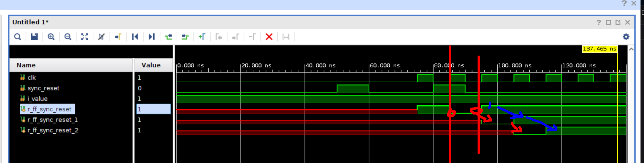The width and height of the screenshot is (644, 163).
Task: Open waveform settings with the gear icon
Action: click(626, 37)
